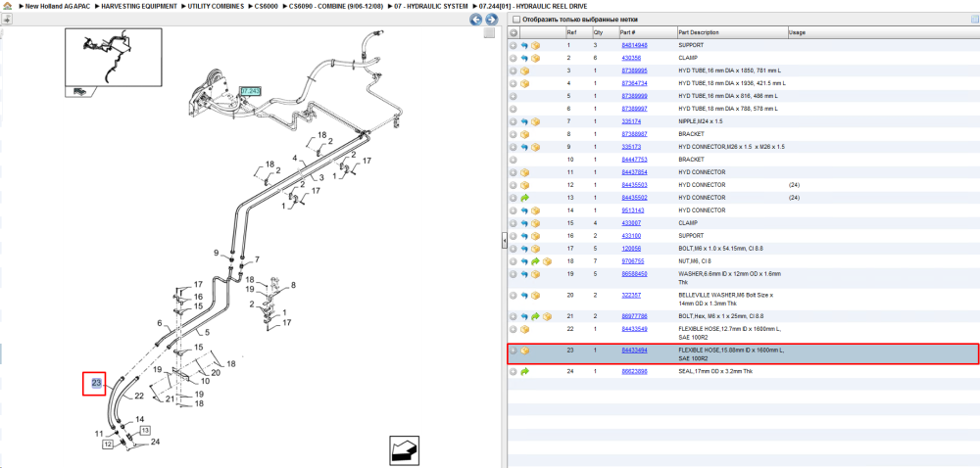
Task: Toggle 'Отобразить только выбранные метки' checkbox
Action: click(515, 20)
